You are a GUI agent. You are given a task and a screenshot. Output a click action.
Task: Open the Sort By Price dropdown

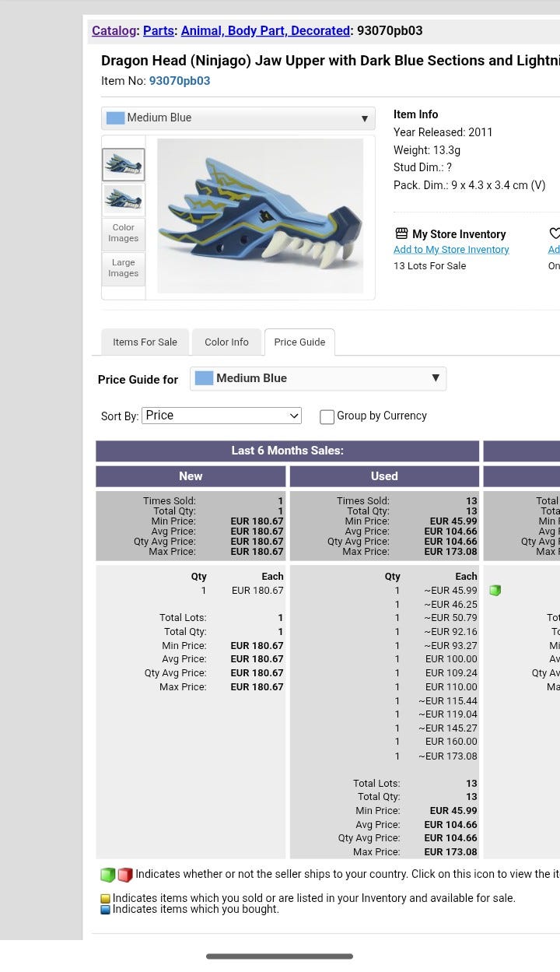pos(222,416)
